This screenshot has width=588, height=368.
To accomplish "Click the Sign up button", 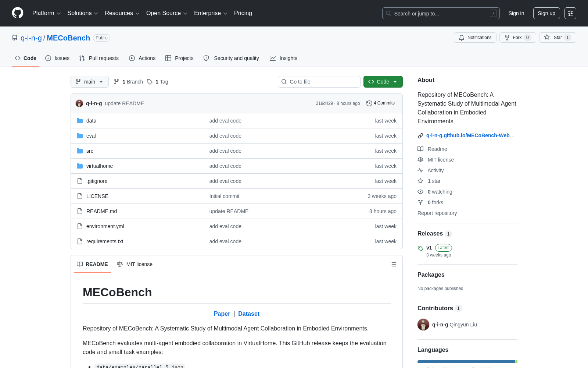I will coord(546,13).
